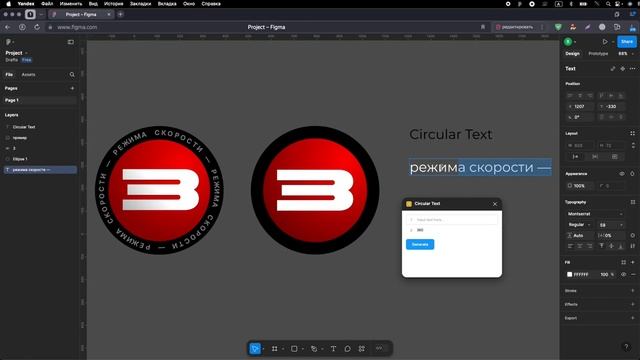
Task: Click the create component icon in Text header
Action: 622,69
